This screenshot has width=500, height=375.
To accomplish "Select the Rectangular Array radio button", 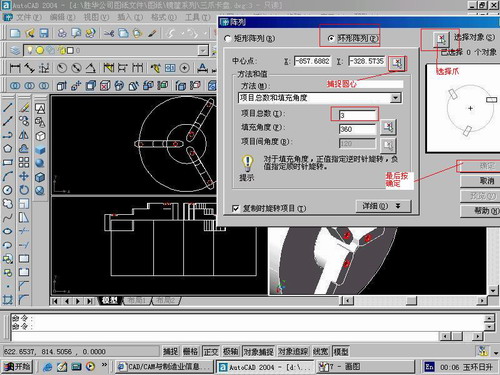I will (250, 39).
